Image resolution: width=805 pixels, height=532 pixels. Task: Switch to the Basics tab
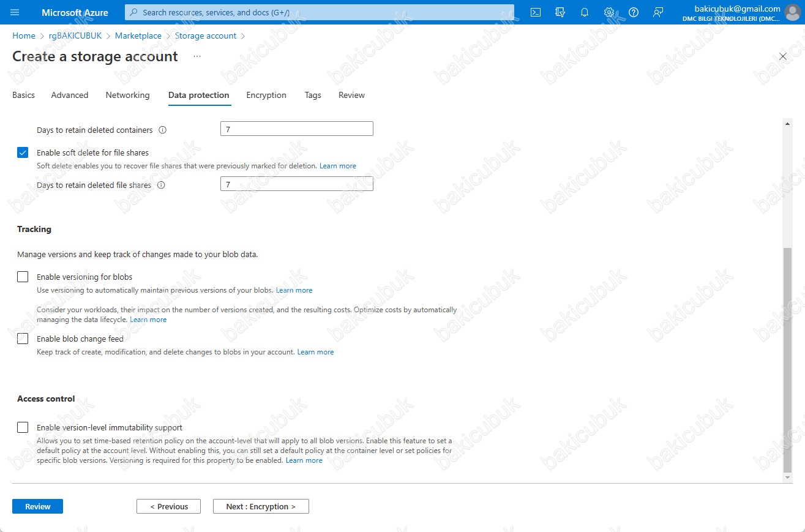tap(23, 95)
